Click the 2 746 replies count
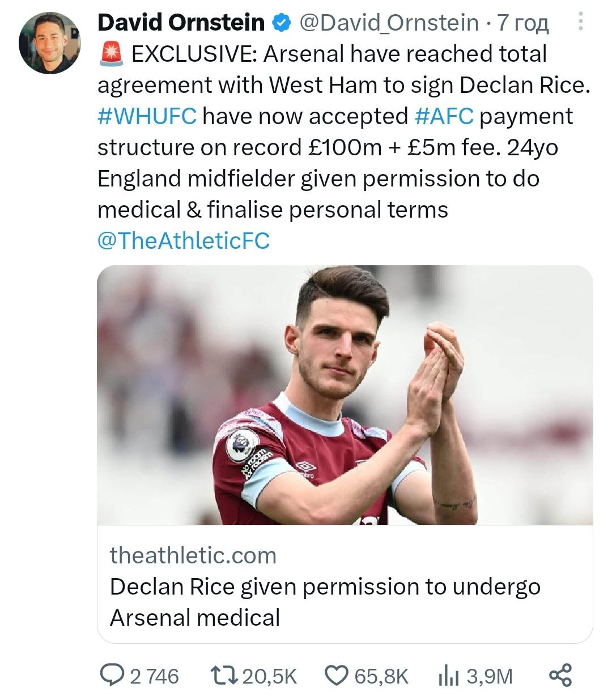Screen dimensions: 612x700 pos(154,676)
